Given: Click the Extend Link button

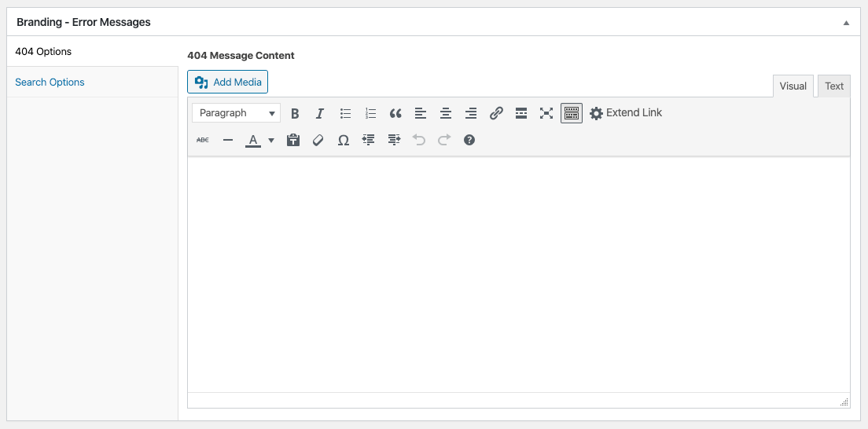Looking at the screenshot, I should click(626, 113).
